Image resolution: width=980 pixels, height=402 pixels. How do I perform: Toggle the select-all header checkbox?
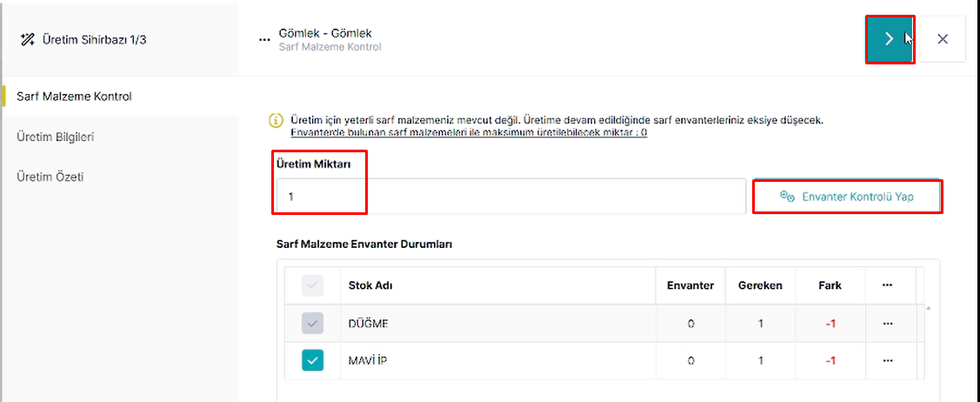(x=312, y=285)
